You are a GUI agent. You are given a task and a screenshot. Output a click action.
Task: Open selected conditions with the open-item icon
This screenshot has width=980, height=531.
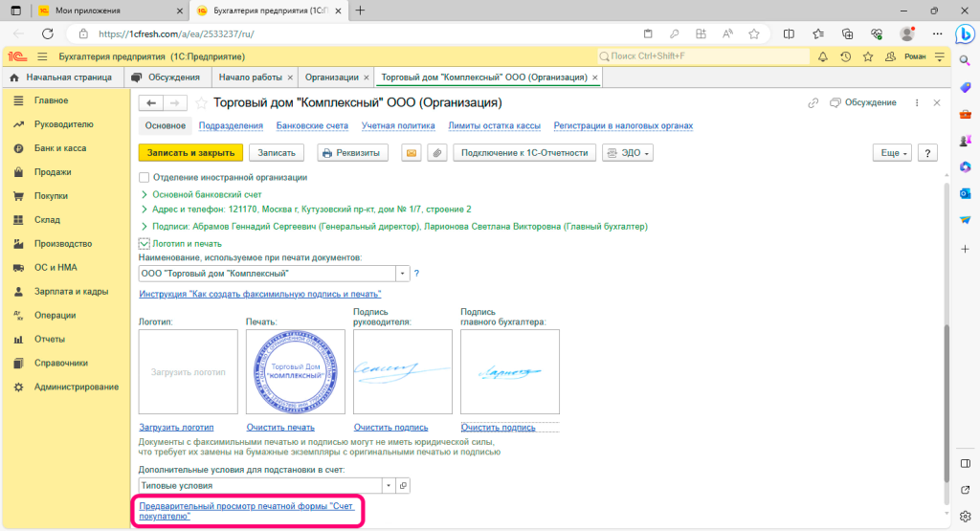[x=403, y=485]
